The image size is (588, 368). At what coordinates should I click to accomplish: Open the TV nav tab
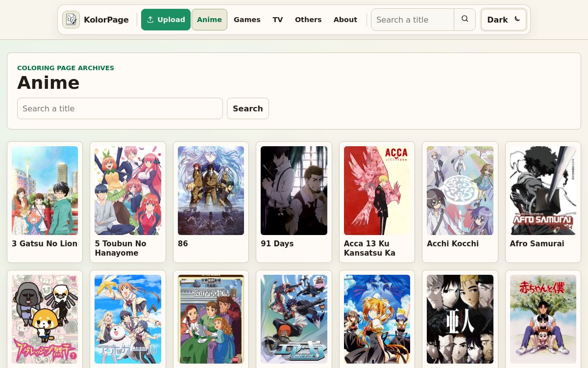(278, 20)
